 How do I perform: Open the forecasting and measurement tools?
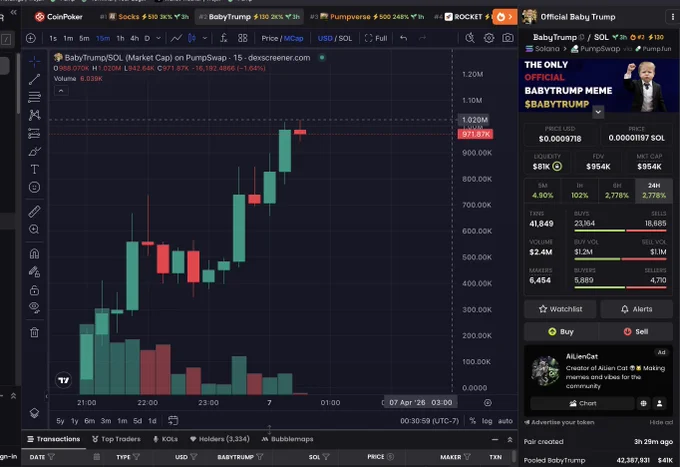point(34,134)
